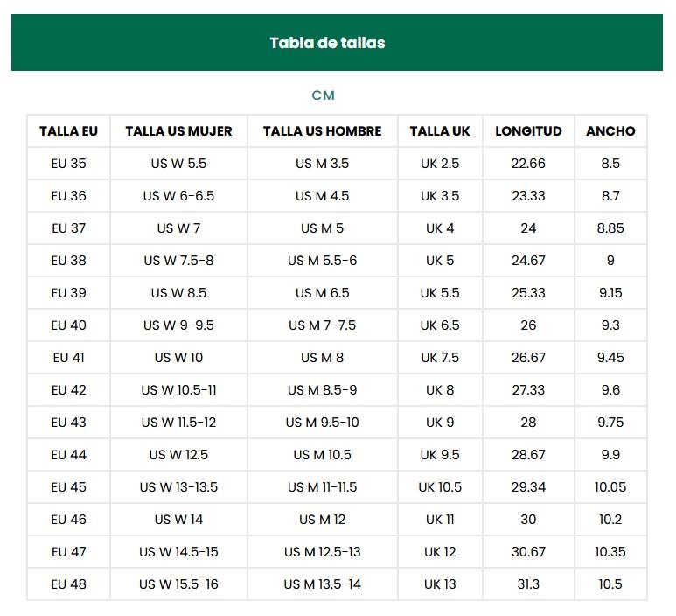Screen dimensions: 676x616
Task: Select the EU 42 row label
Action: pyautogui.click(x=68, y=390)
